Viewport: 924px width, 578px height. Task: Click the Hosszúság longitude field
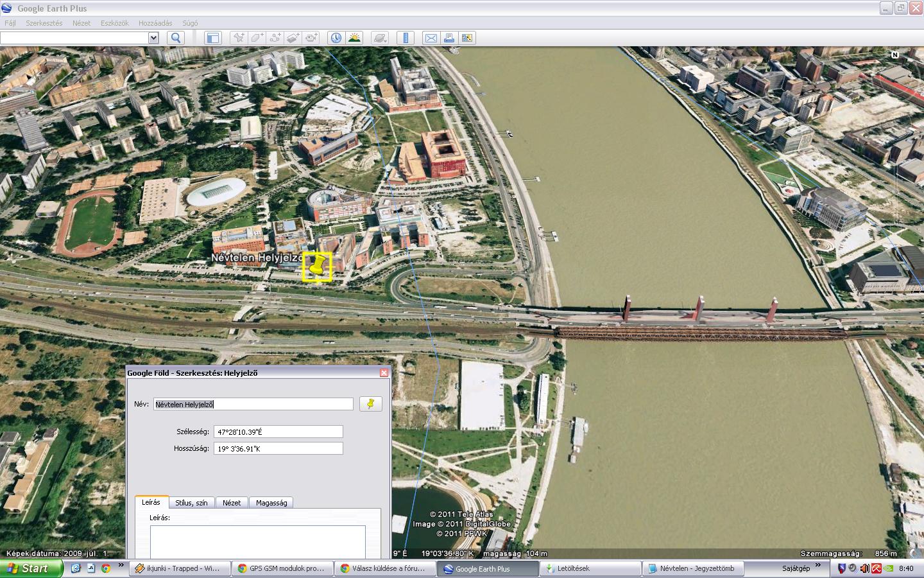(x=278, y=448)
